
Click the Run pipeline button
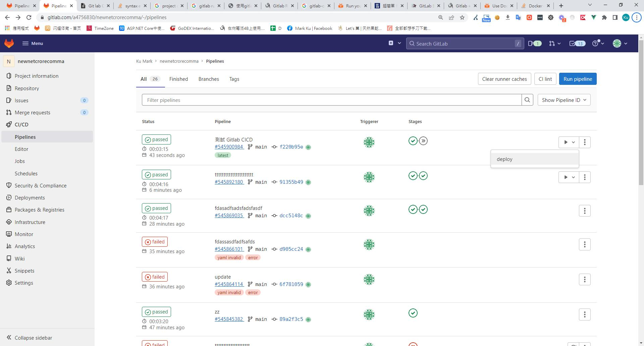578,79
